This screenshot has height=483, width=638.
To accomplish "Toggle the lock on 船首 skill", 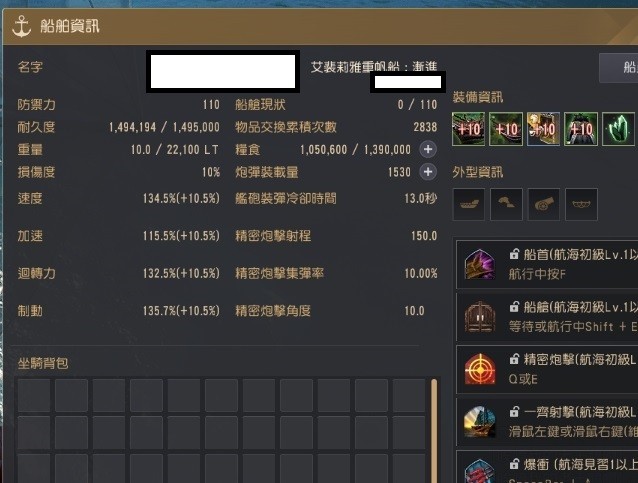I will (514, 254).
